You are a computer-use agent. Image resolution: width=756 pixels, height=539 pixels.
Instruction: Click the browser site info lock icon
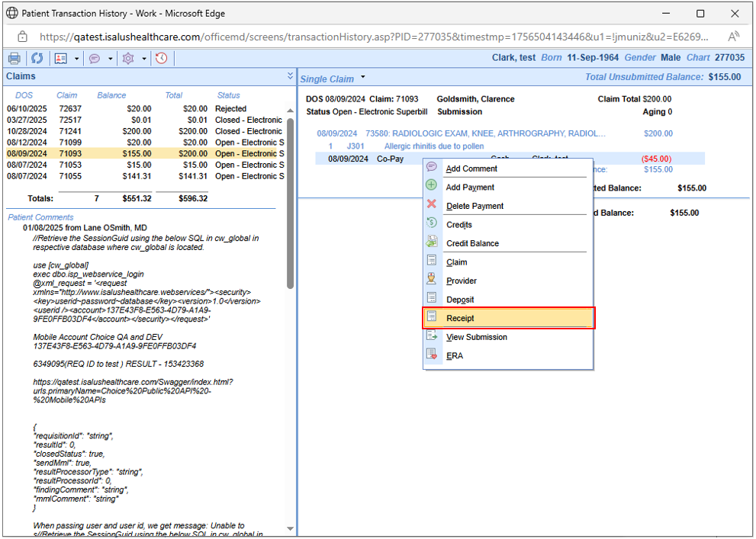click(22, 36)
